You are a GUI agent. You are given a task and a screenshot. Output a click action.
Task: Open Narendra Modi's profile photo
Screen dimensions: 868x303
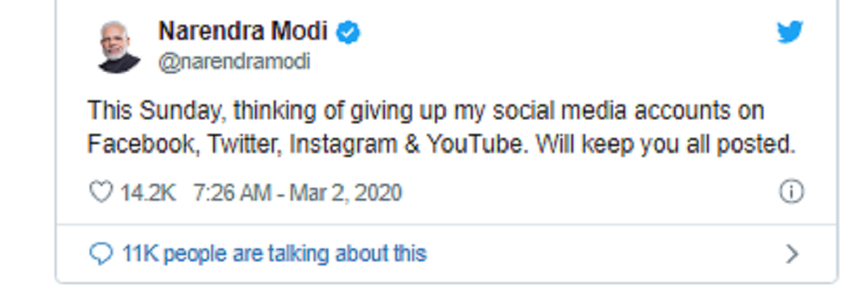(x=119, y=46)
